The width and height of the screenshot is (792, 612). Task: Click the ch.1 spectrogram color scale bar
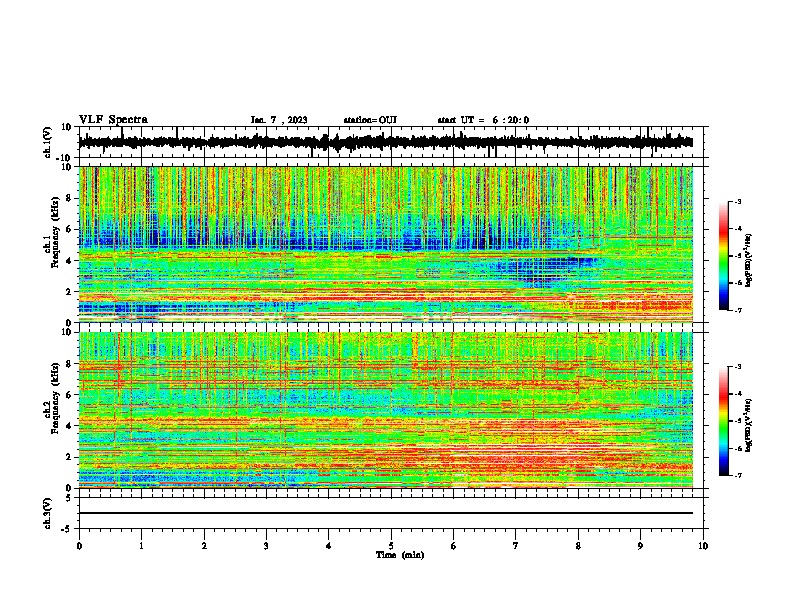coord(723,256)
